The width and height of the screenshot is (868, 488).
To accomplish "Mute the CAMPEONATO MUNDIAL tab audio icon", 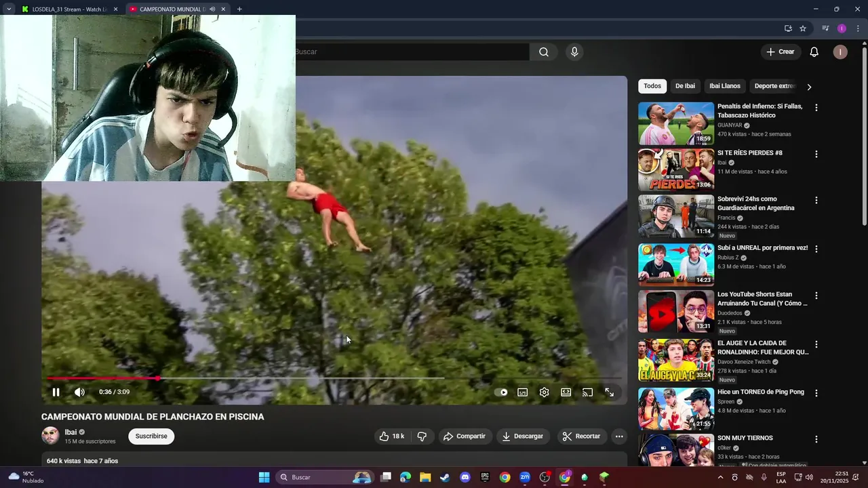I will pos(212,9).
